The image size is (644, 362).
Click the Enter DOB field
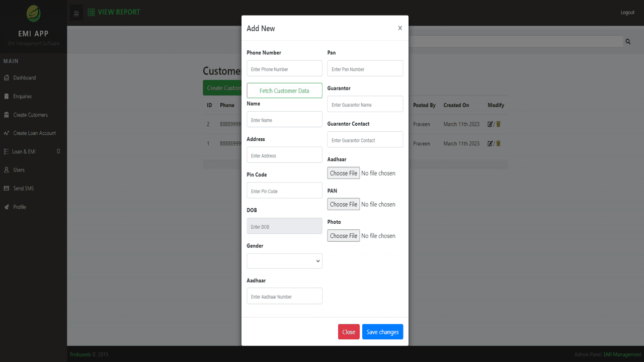click(x=284, y=226)
